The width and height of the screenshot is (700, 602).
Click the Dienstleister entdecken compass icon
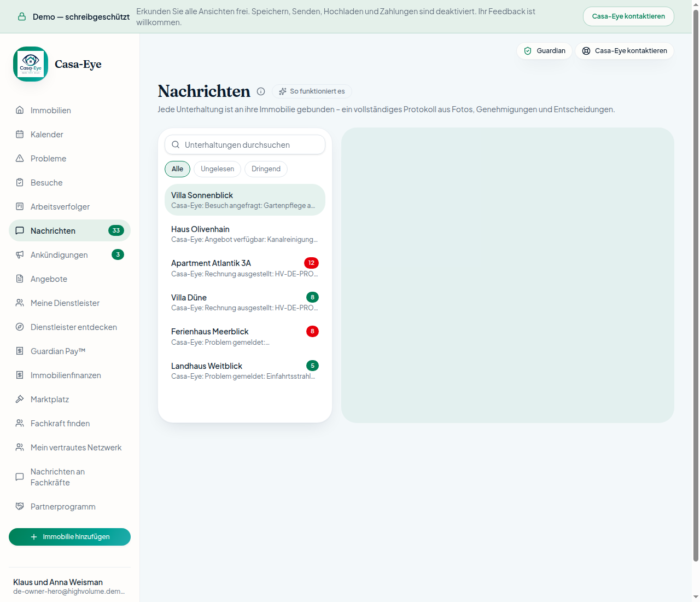pos(20,327)
